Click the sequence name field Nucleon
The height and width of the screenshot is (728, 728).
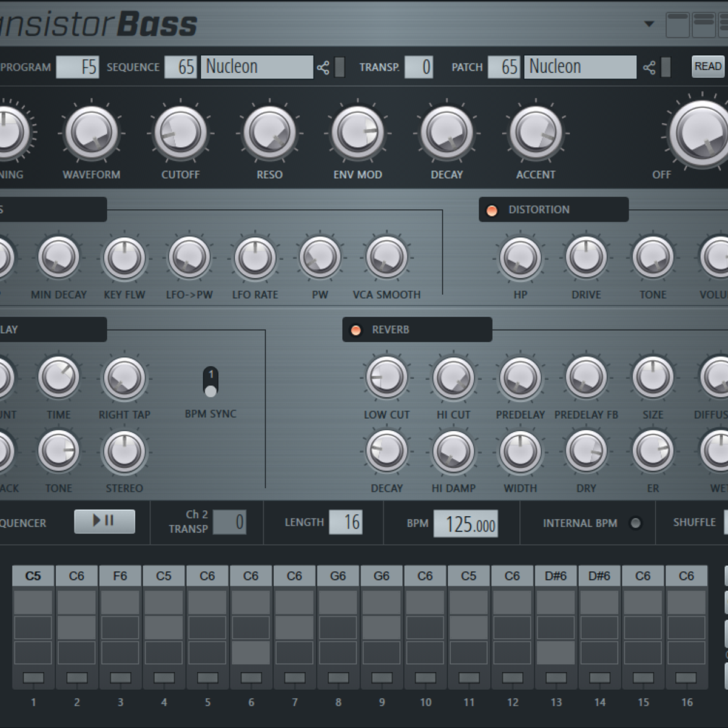point(257,67)
